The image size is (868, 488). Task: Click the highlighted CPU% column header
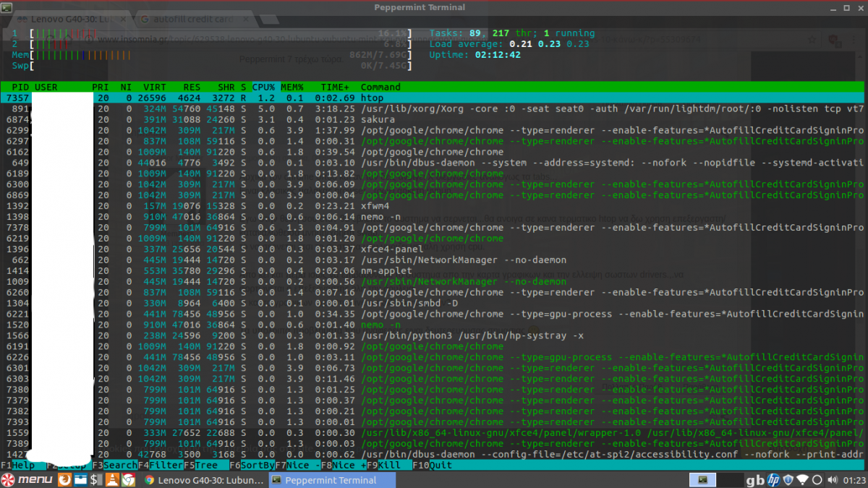pos(263,87)
